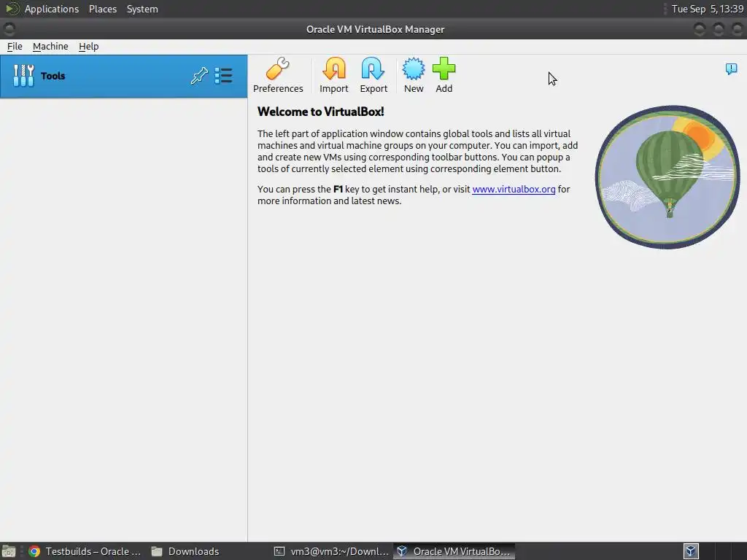Open the Machine menu
This screenshot has height=560, width=747.
(50, 46)
